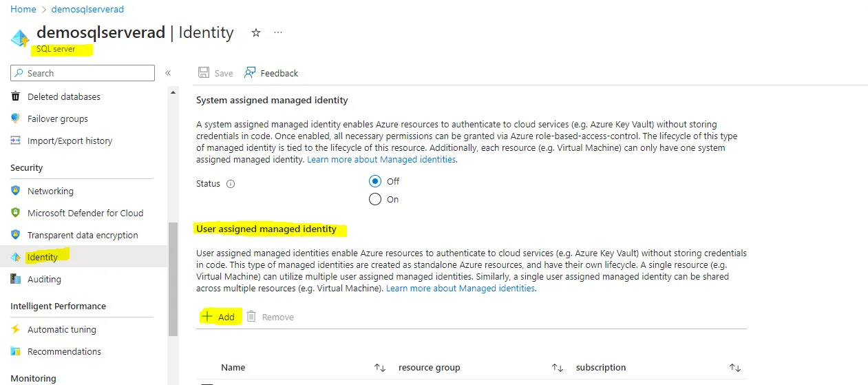The image size is (868, 385).
Task: Sort by Name column arrows
Action: coord(380,368)
